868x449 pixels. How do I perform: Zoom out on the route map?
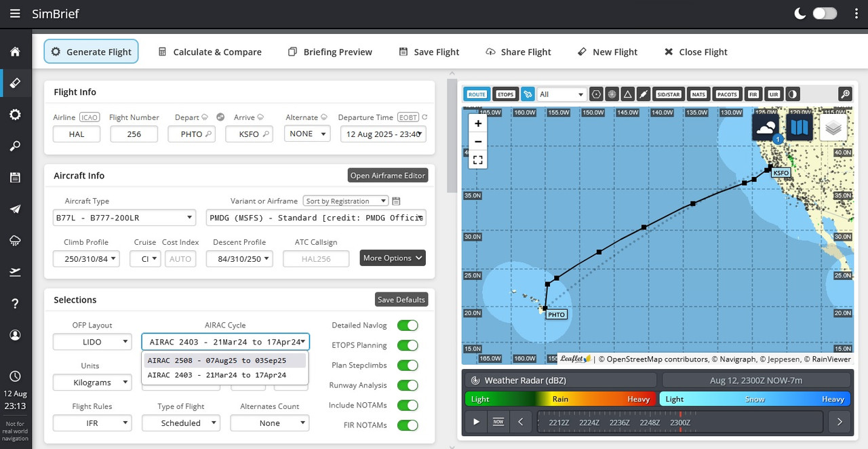478,141
